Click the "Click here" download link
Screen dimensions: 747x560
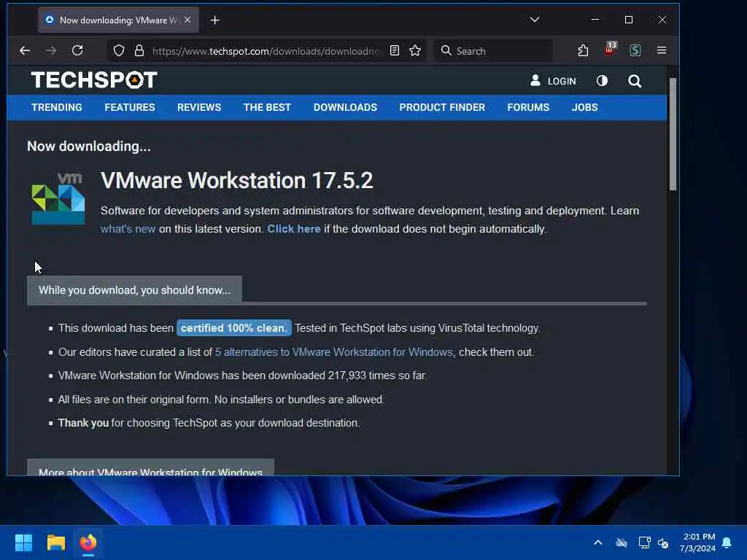click(x=294, y=229)
